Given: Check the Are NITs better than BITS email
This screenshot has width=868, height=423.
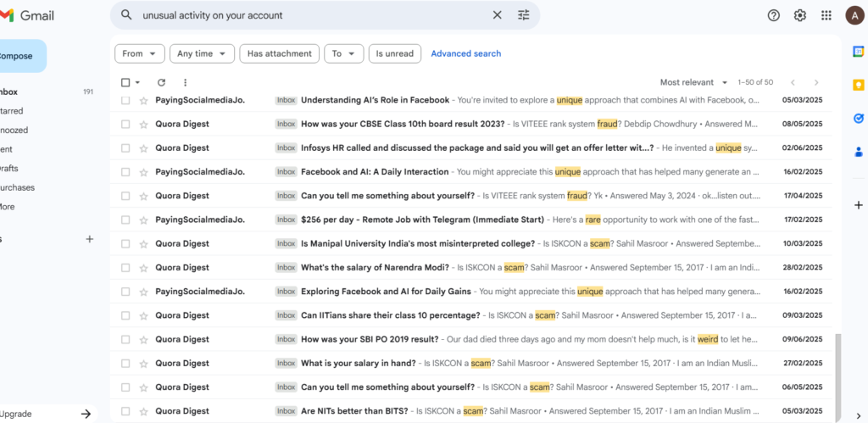Looking at the screenshot, I should pos(125,411).
